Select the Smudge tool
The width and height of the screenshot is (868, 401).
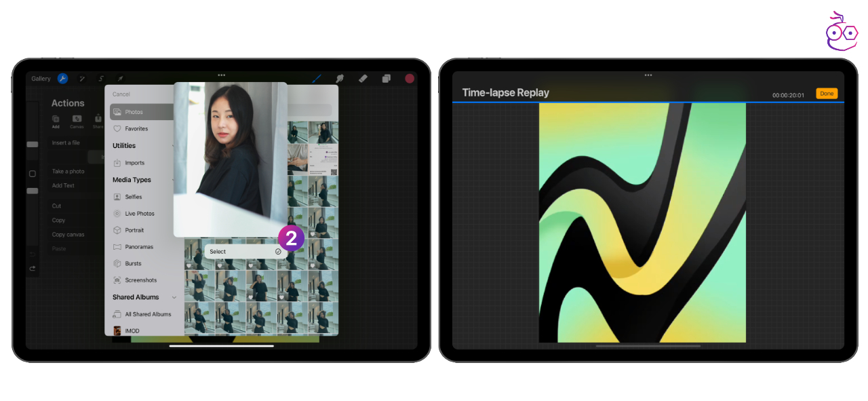(x=340, y=79)
